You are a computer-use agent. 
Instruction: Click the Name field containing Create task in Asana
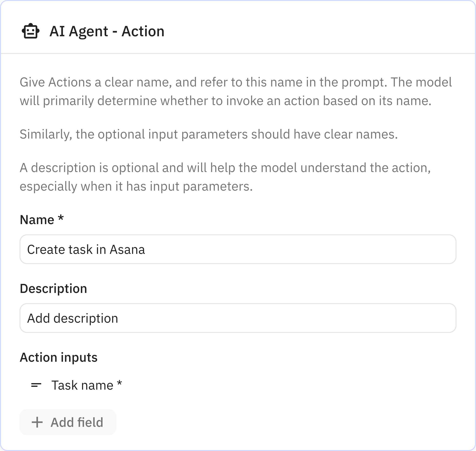238,249
